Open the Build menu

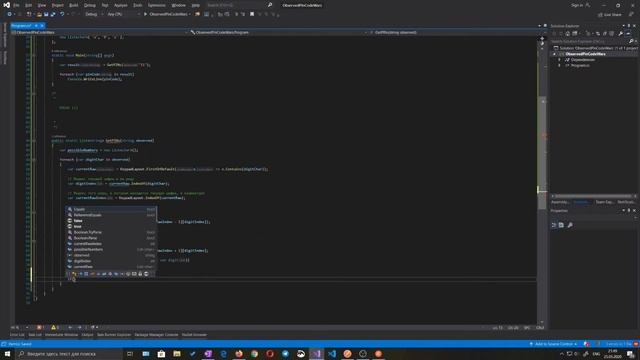[x=73, y=5]
